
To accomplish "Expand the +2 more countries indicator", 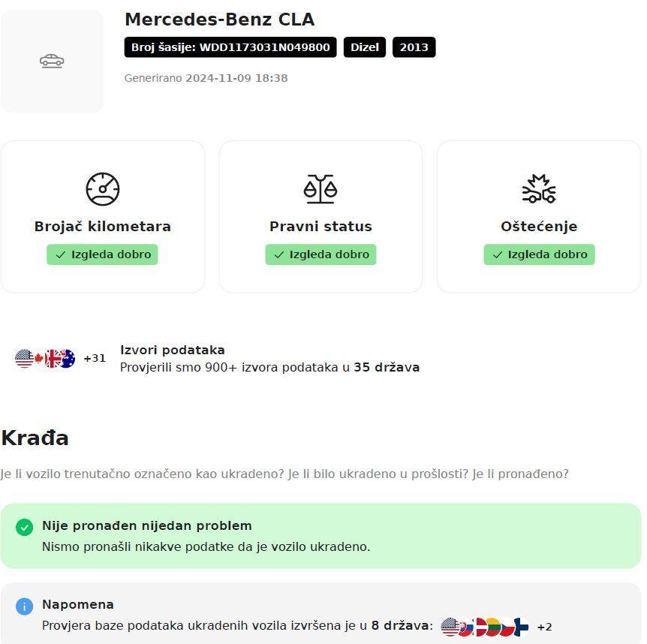I will coord(544,627).
